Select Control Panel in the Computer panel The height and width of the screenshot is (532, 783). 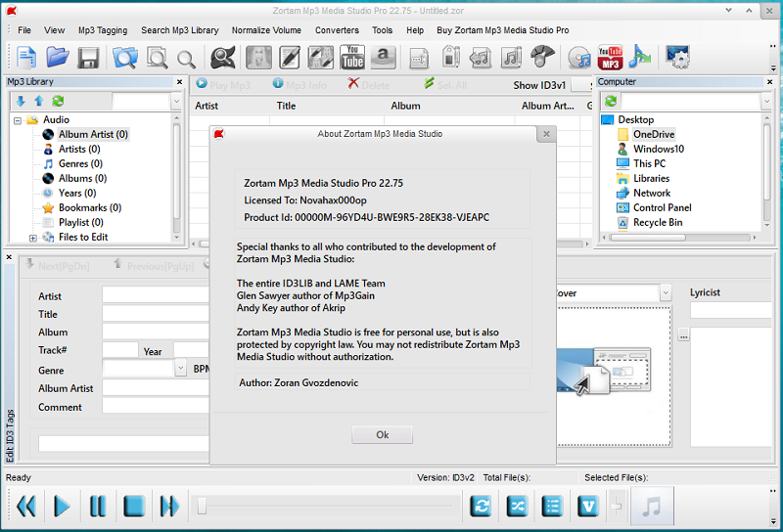click(663, 207)
